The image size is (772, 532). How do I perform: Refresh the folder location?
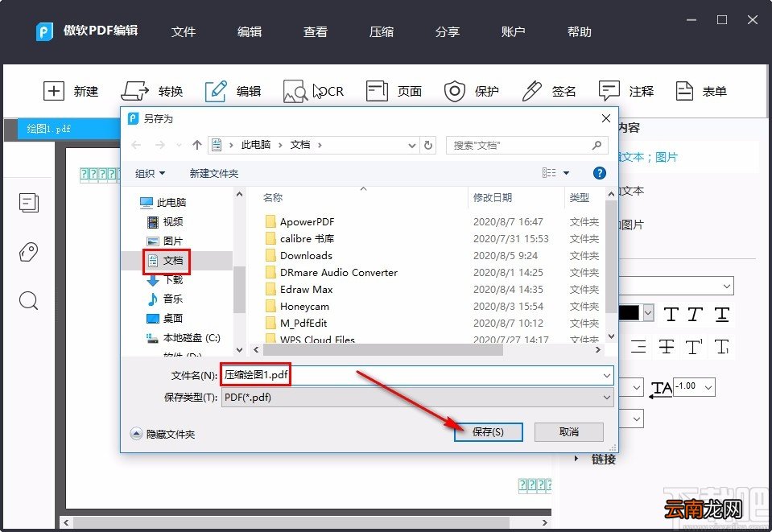[x=428, y=145]
